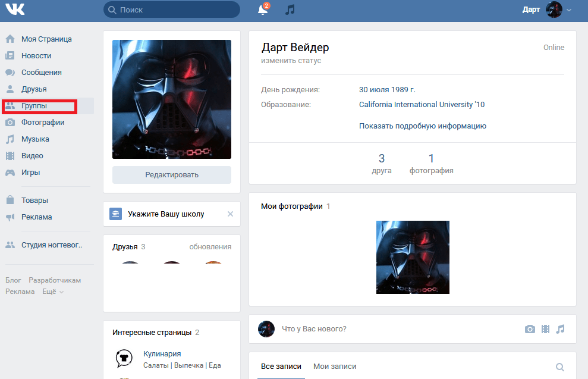The width and height of the screenshot is (588, 379).
Task: Expand the profile menu arrow next to Дарт
Action: pyautogui.click(x=569, y=10)
